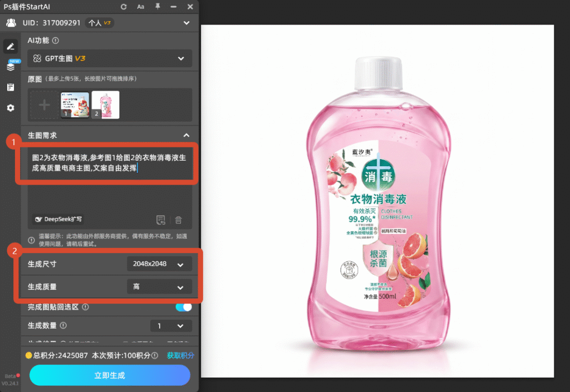Click the info icon beside AI功能
Image resolution: width=570 pixels, height=392 pixels.
click(x=55, y=41)
